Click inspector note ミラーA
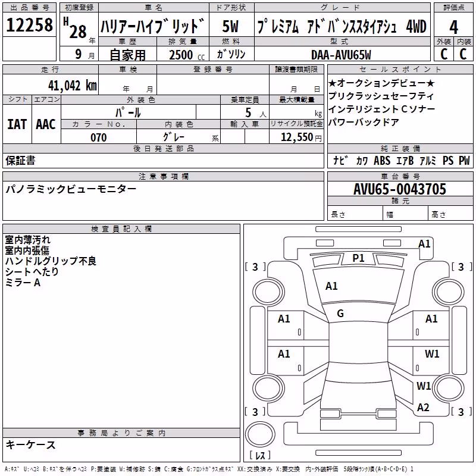This screenshot has width=476, height=476. tap(23, 282)
